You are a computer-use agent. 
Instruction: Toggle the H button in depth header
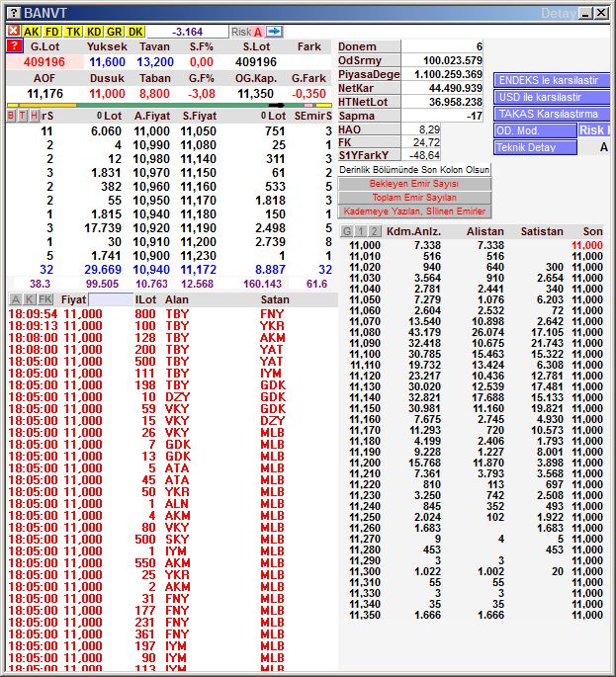[x=35, y=116]
